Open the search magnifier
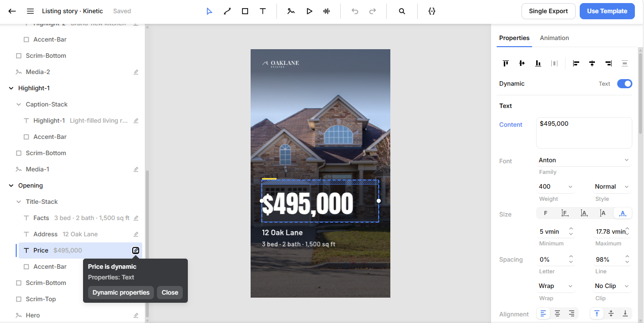 [402, 11]
